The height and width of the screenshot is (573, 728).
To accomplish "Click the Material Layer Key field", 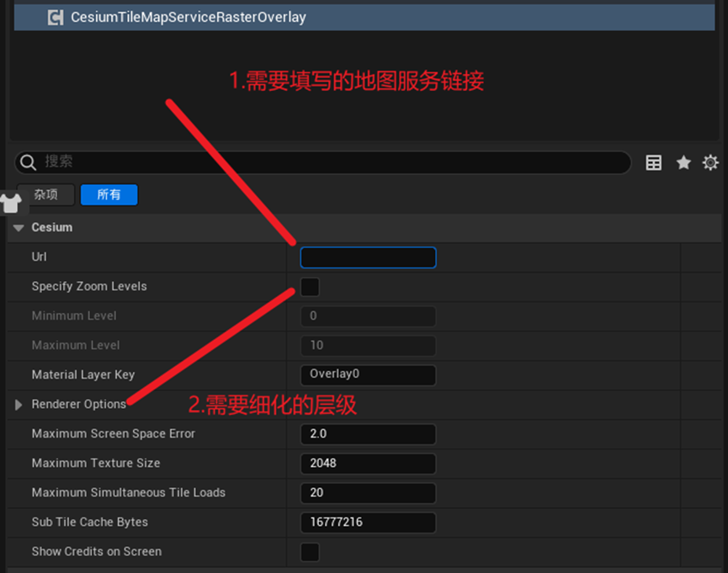I will 368,374.
